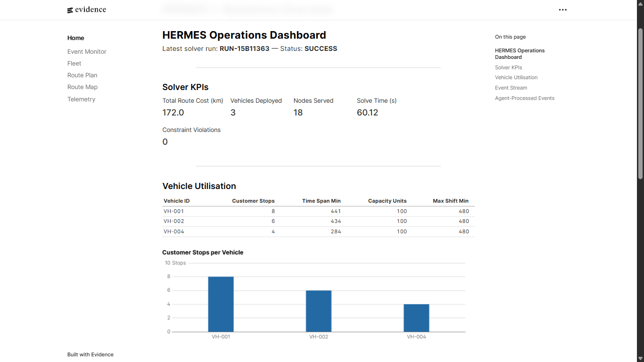Viewport: 644px width, 362px height.
Task: Click Vehicle Utilisation heading
Action: [x=199, y=186]
